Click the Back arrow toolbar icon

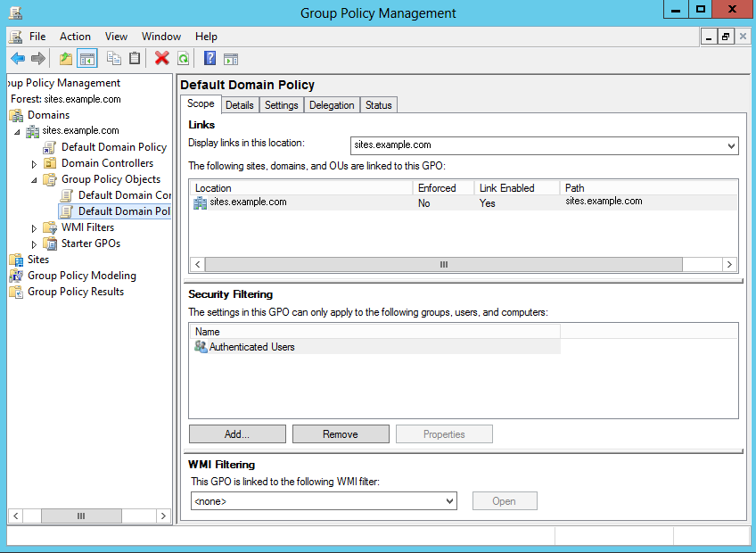click(x=18, y=59)
